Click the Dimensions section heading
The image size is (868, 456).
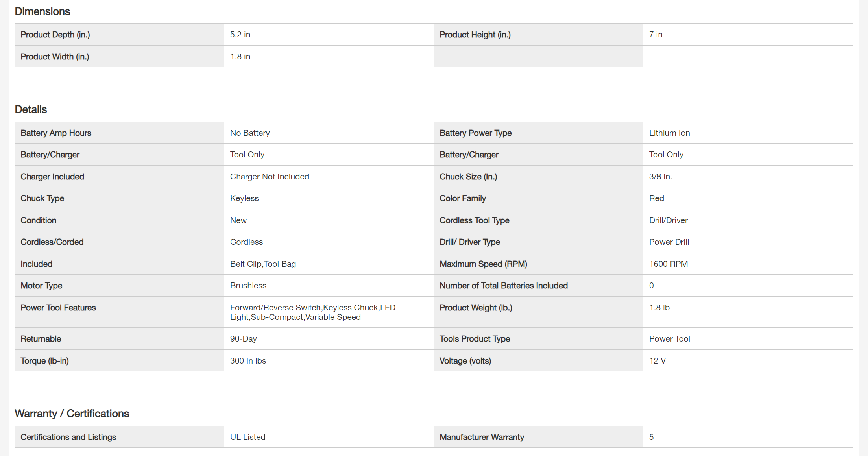(x=42, y=11)
